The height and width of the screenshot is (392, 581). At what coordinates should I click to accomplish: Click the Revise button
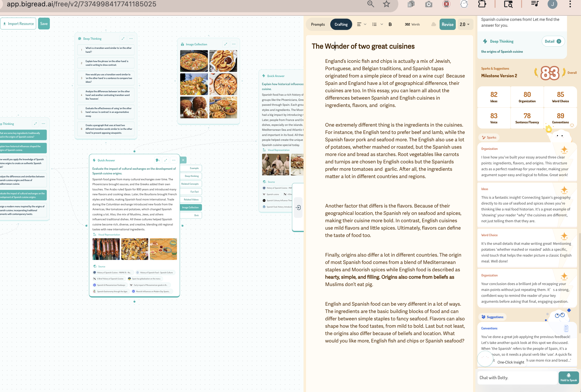[x=447, y=24]
